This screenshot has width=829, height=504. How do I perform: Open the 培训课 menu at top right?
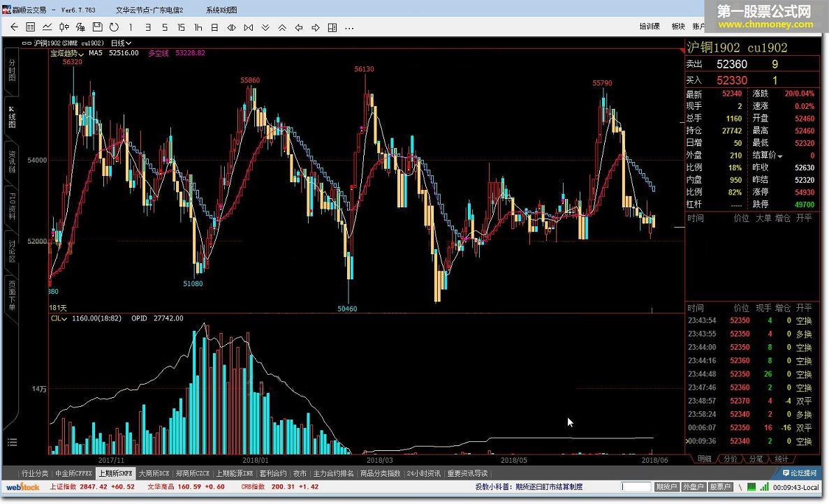(x=650, y=27)
